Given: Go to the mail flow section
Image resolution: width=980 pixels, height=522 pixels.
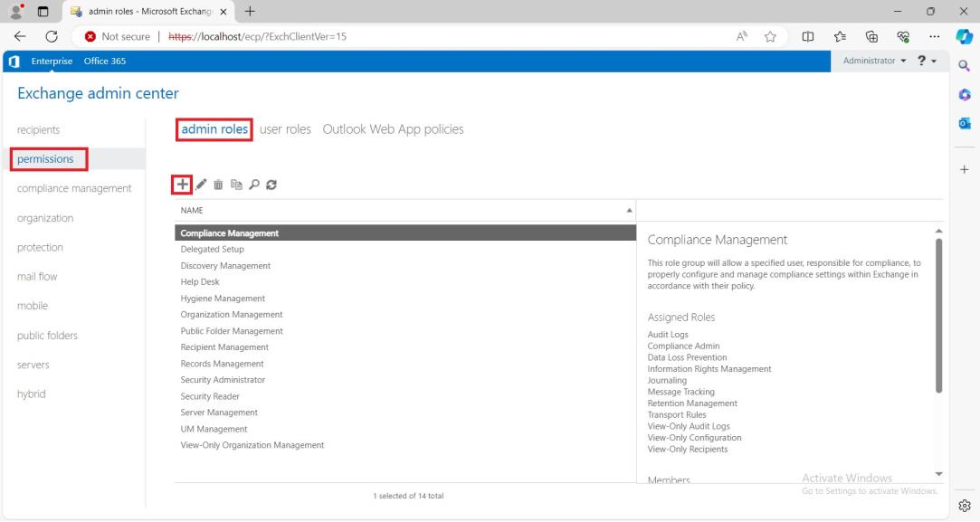Looking at the screenshot, I should (x=37, y=277).
